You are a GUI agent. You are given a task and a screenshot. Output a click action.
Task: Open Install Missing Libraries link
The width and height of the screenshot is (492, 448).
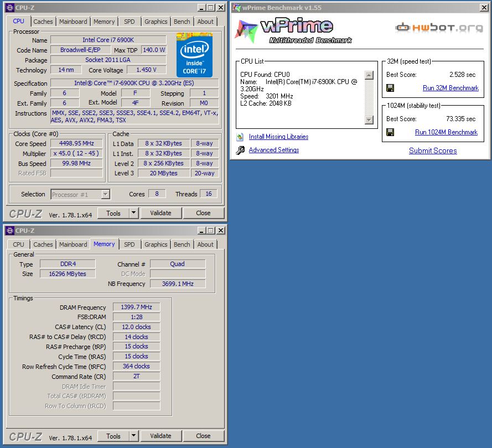(x=278, y=137)
